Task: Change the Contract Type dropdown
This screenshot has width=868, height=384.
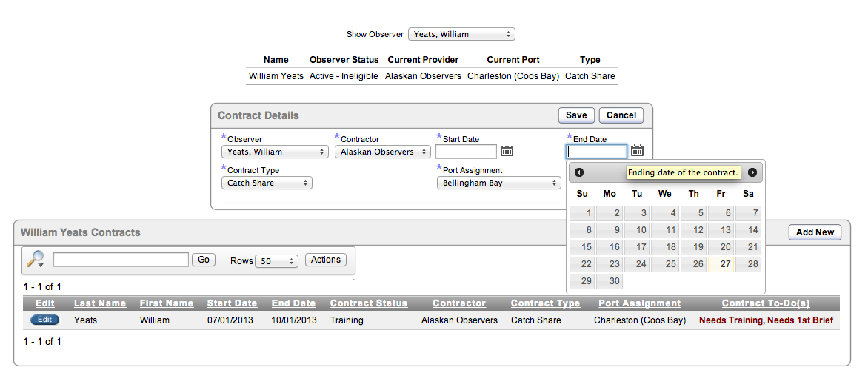Action: (267, 183)
